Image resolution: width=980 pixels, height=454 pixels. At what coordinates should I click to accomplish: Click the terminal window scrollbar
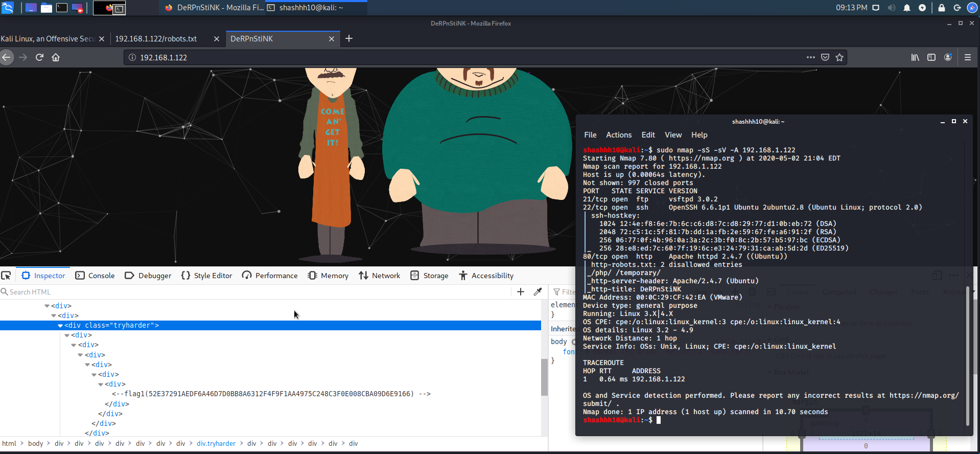(x=967, y=355)
